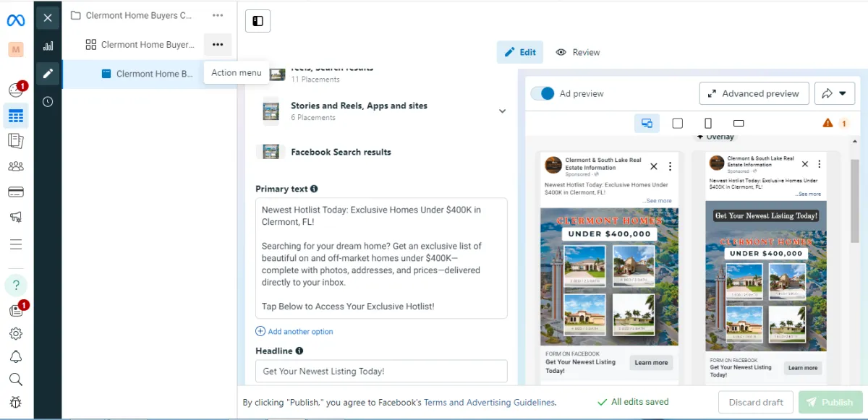
Task: Select Clermont Home Buyer ad set row
Action: point(140,45)
